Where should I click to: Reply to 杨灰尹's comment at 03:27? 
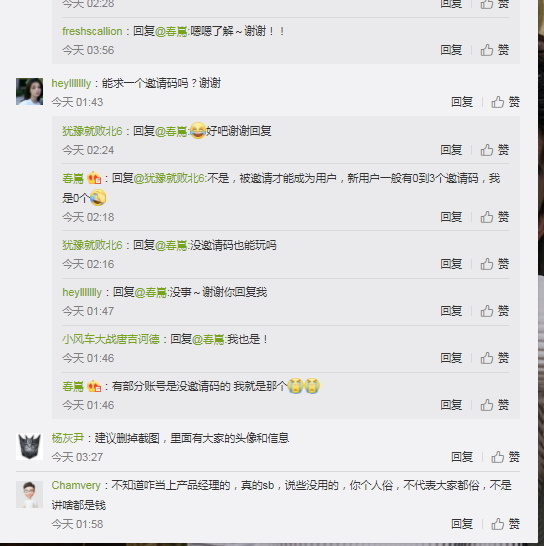coord(462,457)
